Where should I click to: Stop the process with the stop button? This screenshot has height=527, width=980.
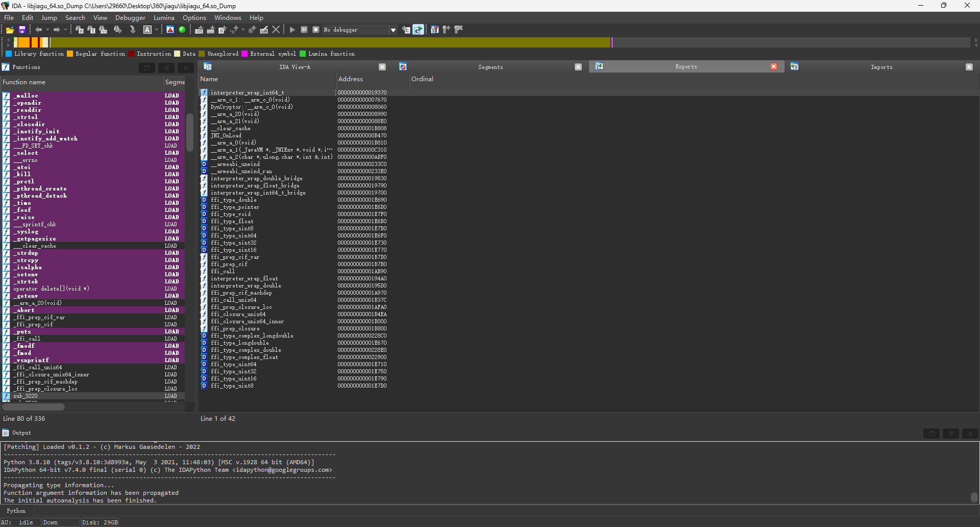pos(316,30)
